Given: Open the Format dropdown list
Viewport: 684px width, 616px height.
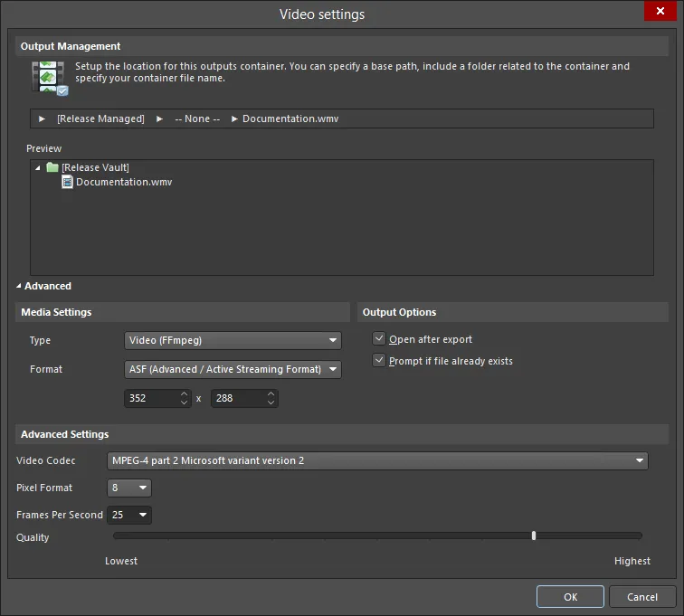Looking at the screenshot, I should coord(233,369).
